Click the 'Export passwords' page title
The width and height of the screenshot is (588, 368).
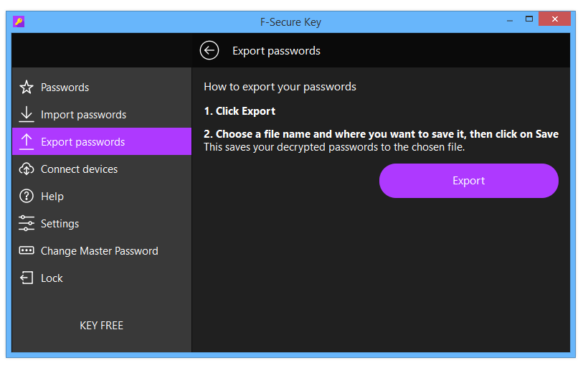click(276, 51)
